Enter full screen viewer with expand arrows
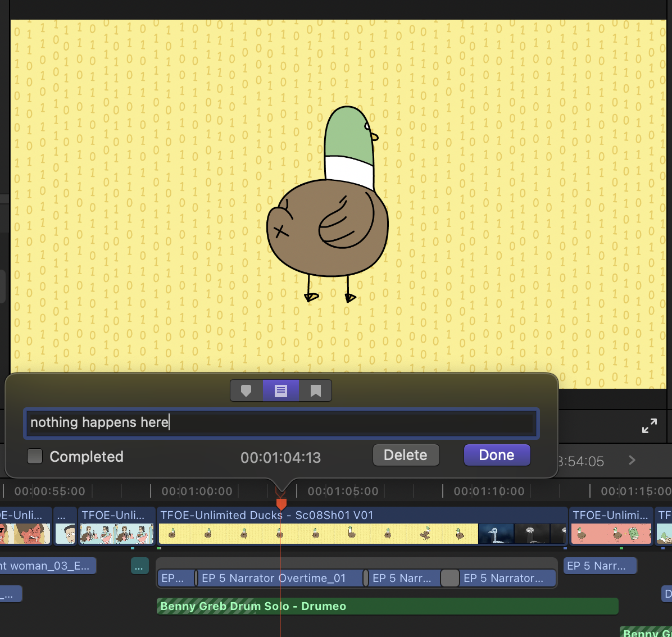Image resolution: width=672 pixels, height=637 pixels. tap(649, 426)
